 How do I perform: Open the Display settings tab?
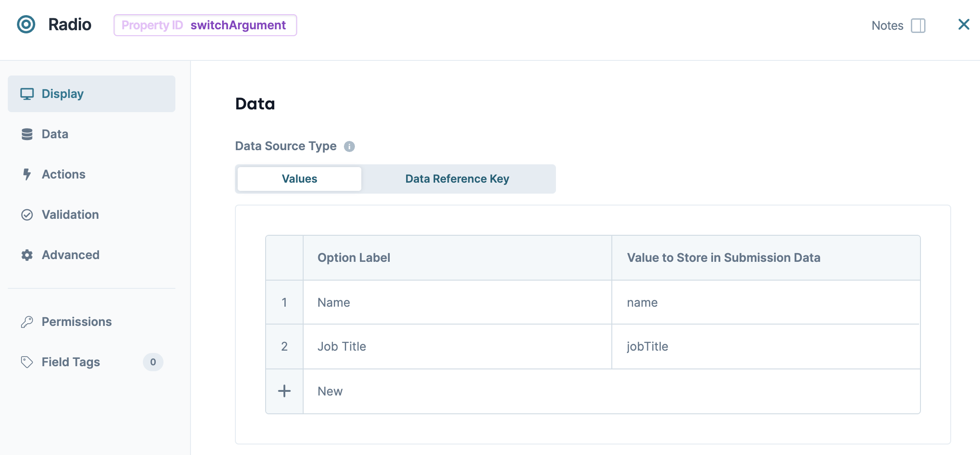click(x=92, y=94)
